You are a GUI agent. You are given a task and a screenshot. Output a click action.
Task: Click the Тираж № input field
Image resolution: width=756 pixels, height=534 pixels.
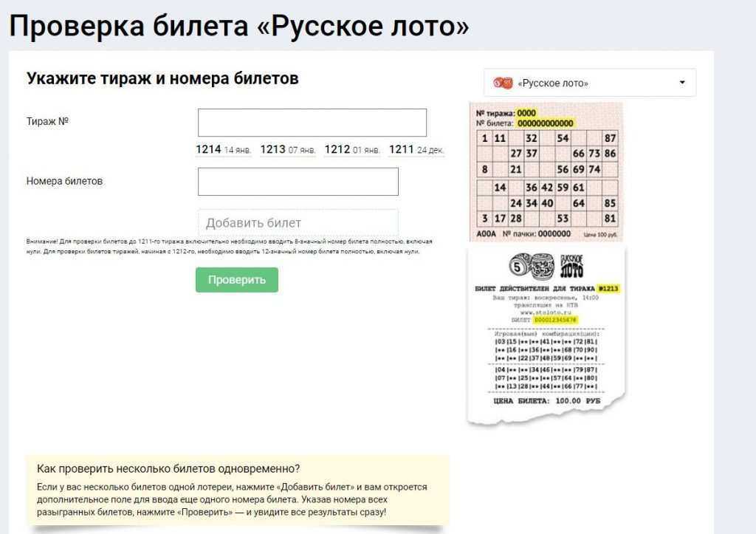[312, 123]
